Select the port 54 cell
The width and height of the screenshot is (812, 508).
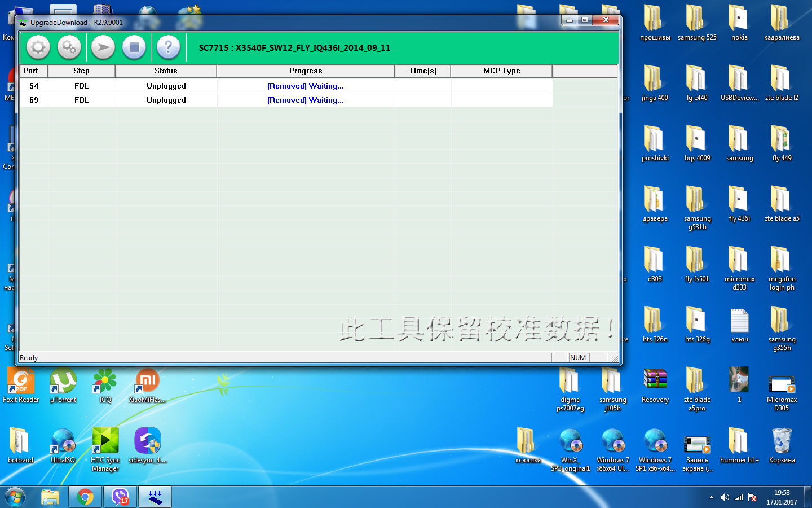[34, 86]
